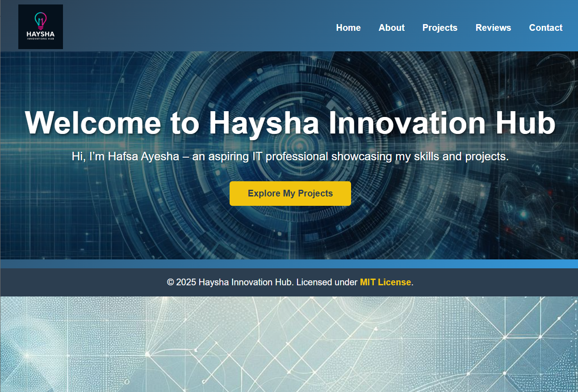578x392 pixels.
Task: Go to the Home page
Action: point(348,28)
